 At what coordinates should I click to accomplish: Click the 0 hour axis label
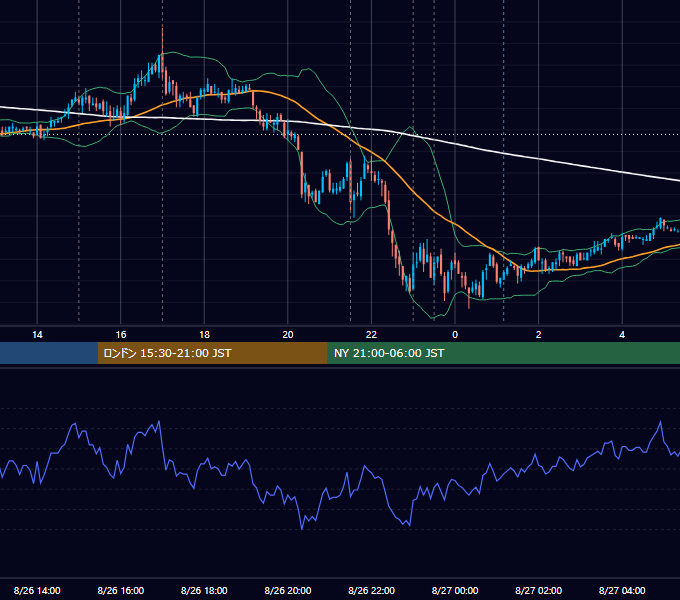pyautogui.click(x=455, y=335)
